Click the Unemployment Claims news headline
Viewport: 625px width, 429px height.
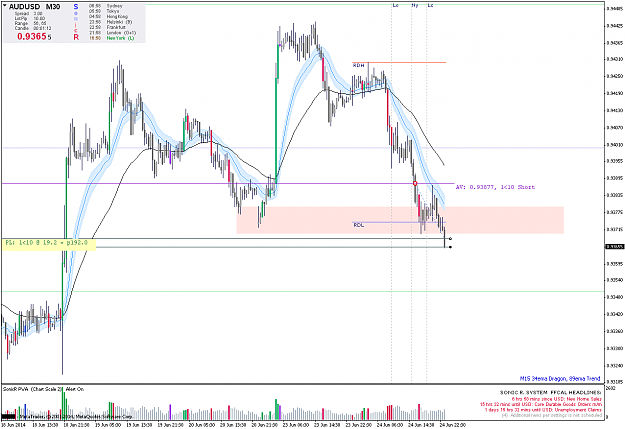pos(543,410)
